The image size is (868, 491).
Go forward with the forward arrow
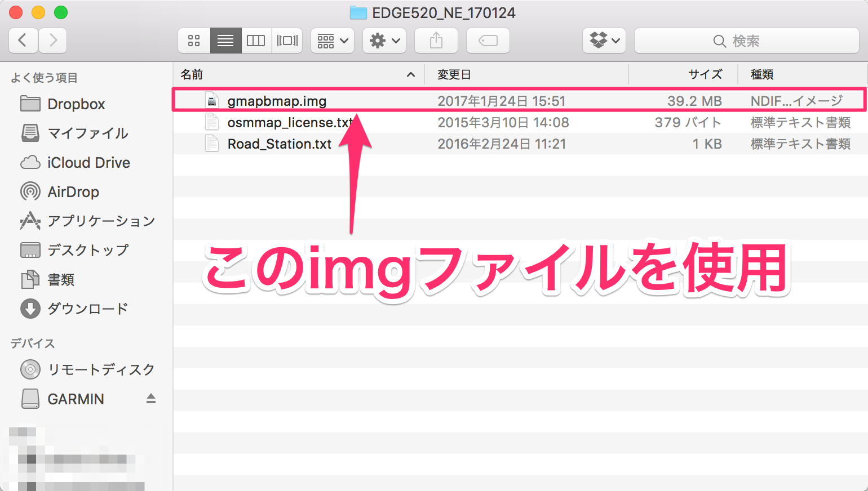click(53, 41)
